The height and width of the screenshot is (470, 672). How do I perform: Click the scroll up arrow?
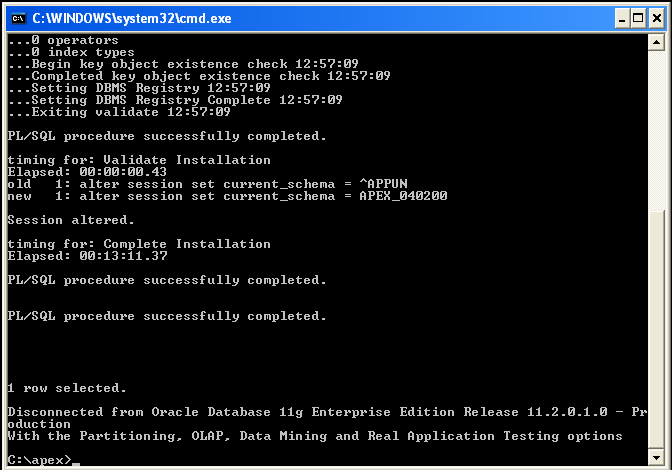coord(656,42)
